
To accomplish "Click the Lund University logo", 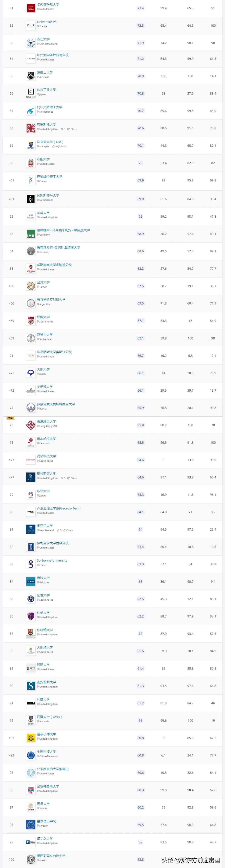I will [x=31, y=807].
